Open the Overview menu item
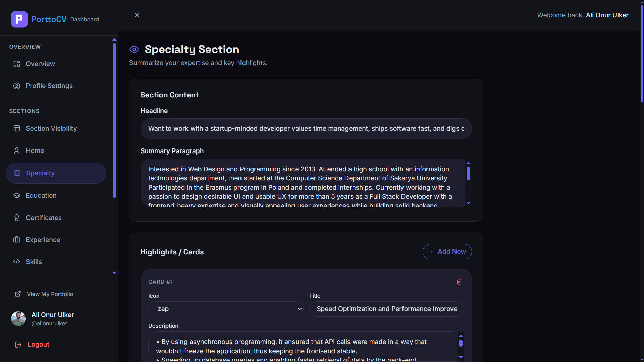Screen dimensions: 644x362 [56, 64]
